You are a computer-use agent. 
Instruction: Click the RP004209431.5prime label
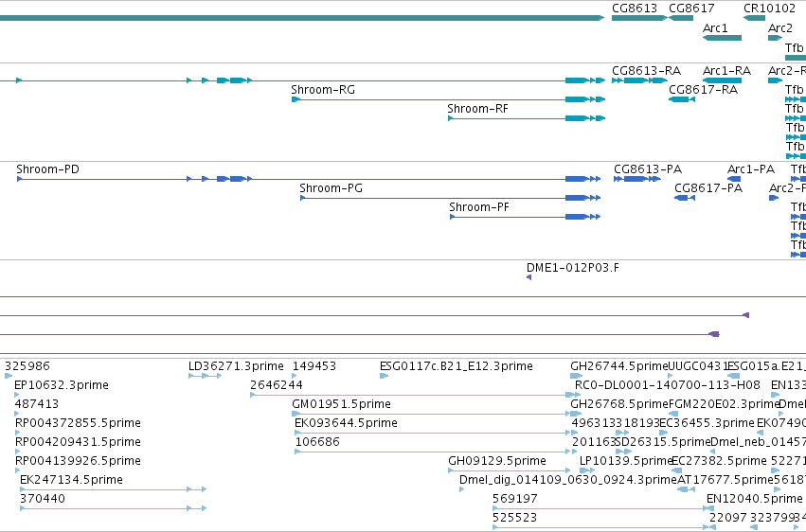click(x=78, y=442)
